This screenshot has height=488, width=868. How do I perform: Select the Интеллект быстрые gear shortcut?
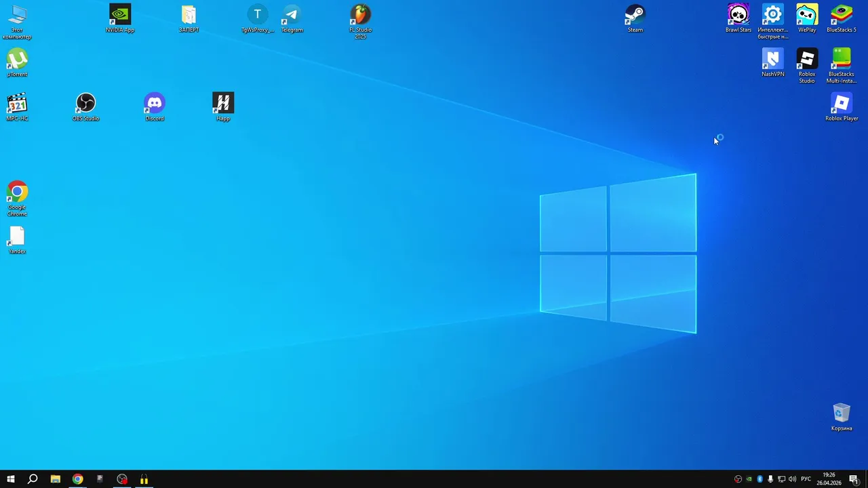(x=773, y=22)
